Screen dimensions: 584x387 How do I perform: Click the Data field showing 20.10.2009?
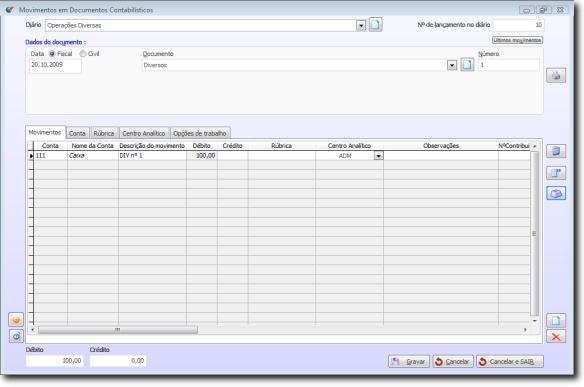coord(55,66)
